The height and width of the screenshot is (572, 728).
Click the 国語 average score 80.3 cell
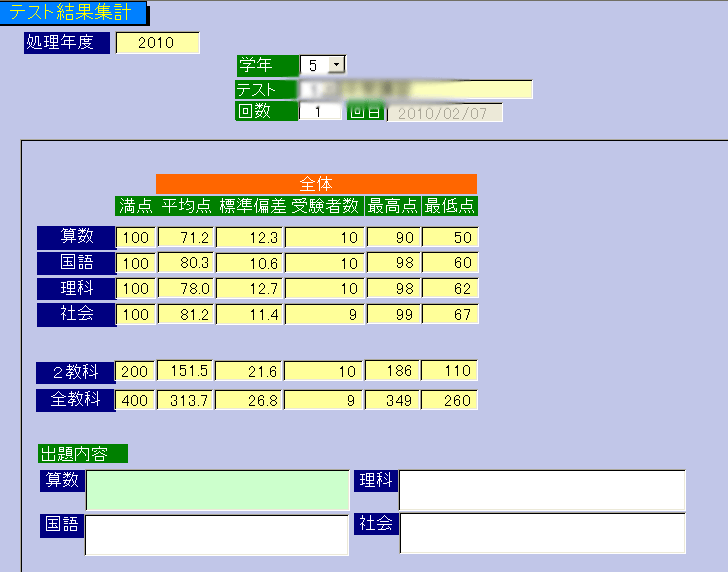click(185, 264)
